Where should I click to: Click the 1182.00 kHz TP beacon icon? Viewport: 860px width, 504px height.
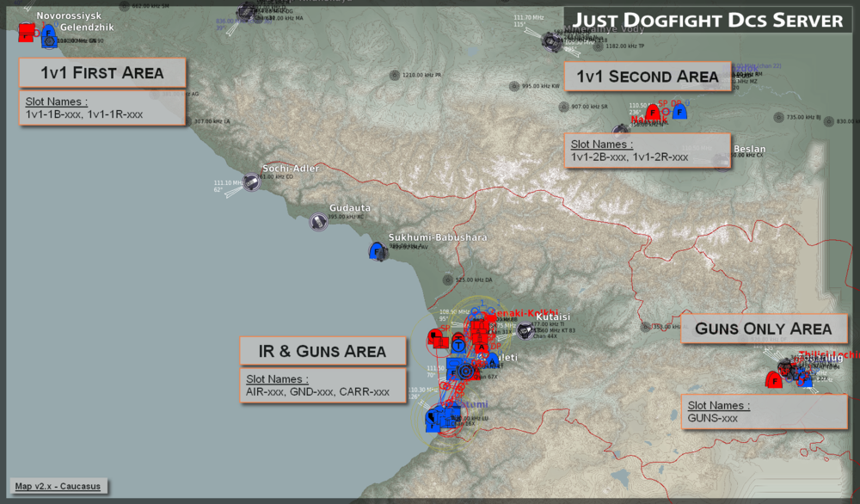[x=598, y=46]
